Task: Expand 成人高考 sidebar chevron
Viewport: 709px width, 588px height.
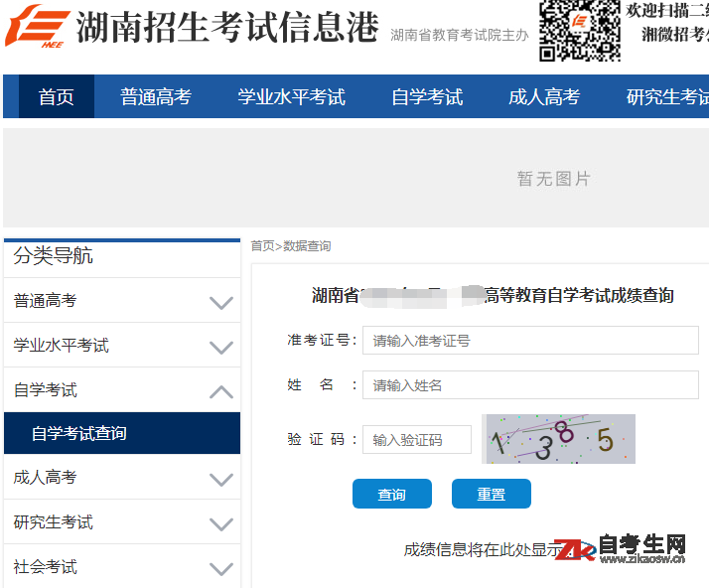Action: 221,479
